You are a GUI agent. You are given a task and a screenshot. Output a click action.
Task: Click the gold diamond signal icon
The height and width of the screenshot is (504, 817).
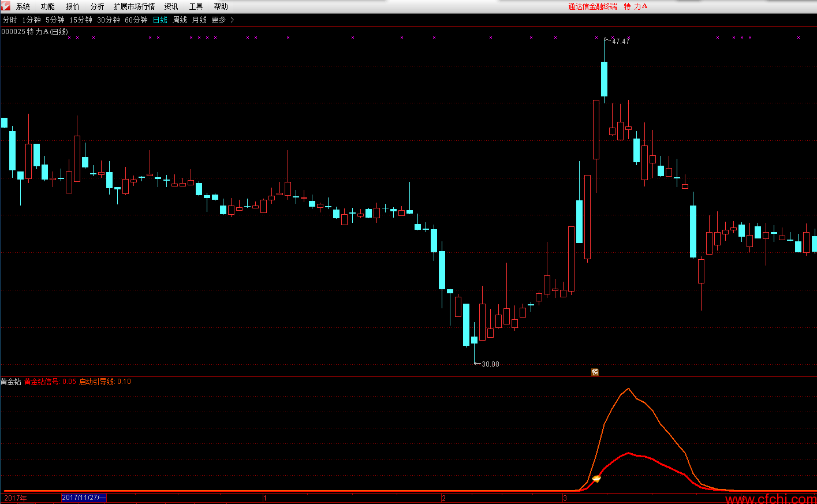(x=597, y=478)
